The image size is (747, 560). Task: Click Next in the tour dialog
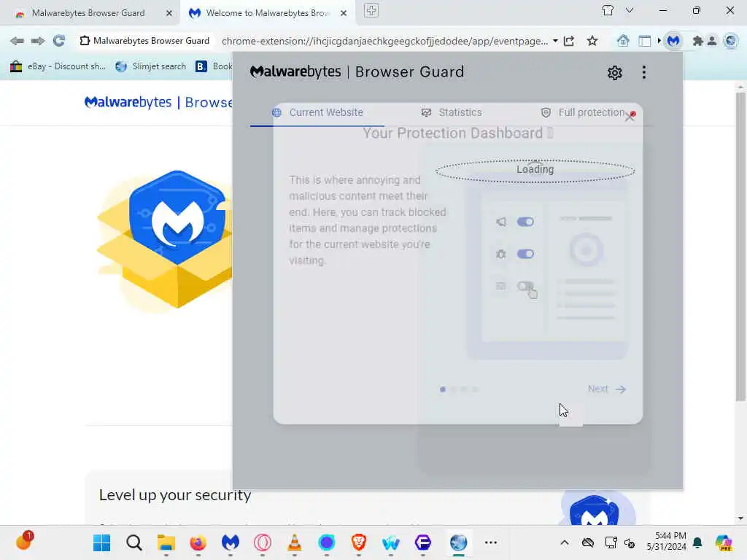point(606,389)
